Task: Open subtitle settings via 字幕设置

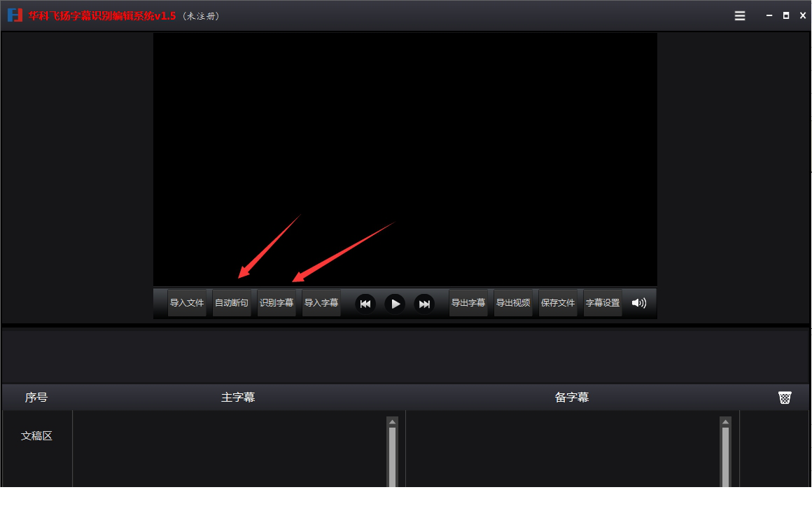Action: (603, 302)
